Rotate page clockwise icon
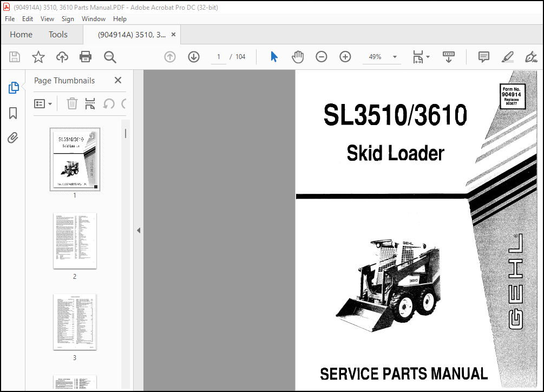Screen dimensions: 544x392 (x=124, y=104)
